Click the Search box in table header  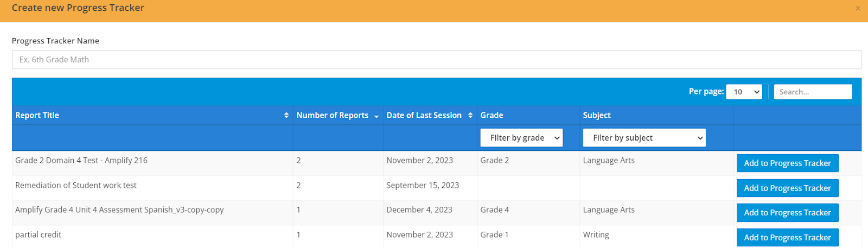(x=813, y=92)
